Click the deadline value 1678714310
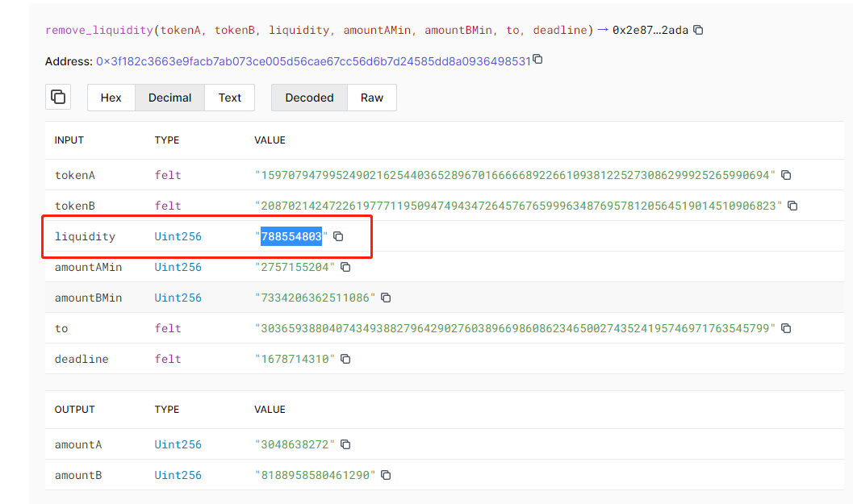The height and width of the screenshot is (504, 853). [x=295, y=359]
